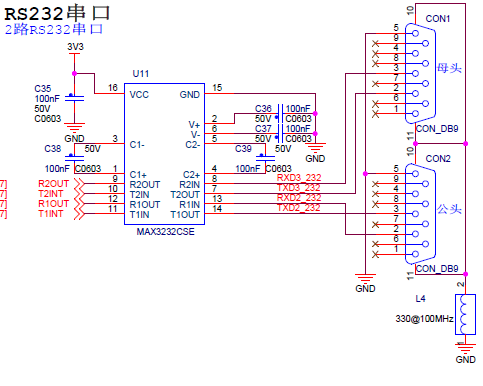
Task: Click the RS232串口 title text
Action: point(57,13)
